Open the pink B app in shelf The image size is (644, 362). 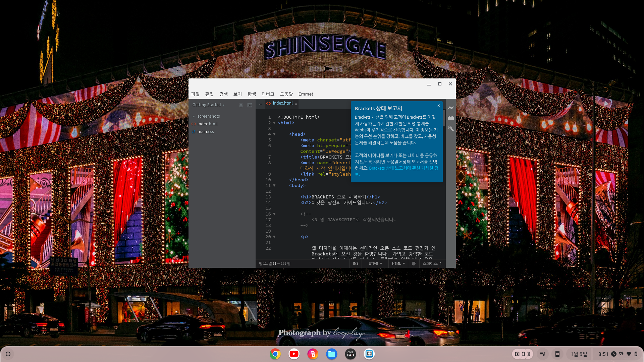[x=313, y=354]
